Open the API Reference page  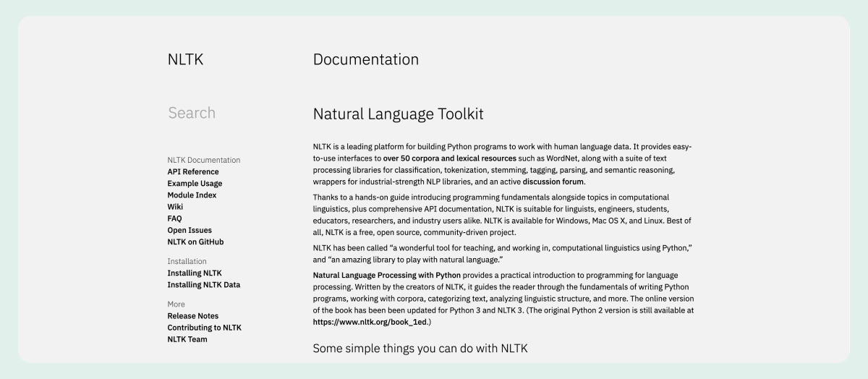[193, 172]
